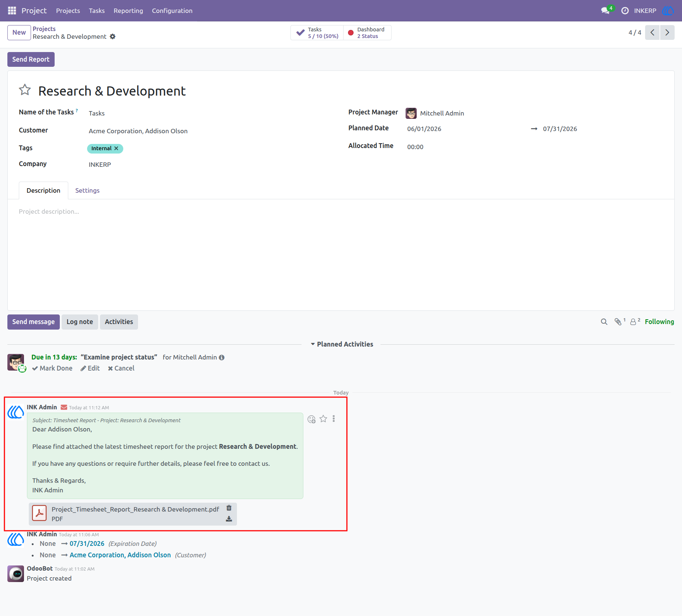The image size is (682, 616).
Task: Click OdooBot avatar
Action: click(x=16, y=574)
